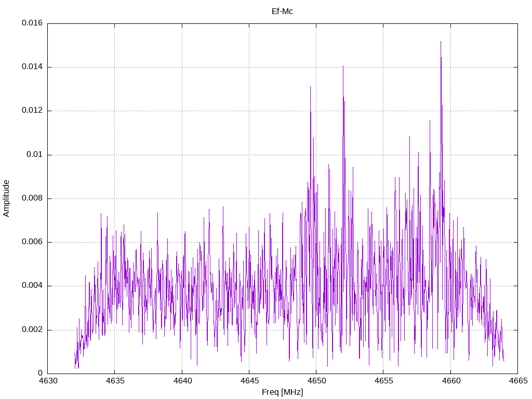Click the x-axis tick value 4640

pos(182,381)
